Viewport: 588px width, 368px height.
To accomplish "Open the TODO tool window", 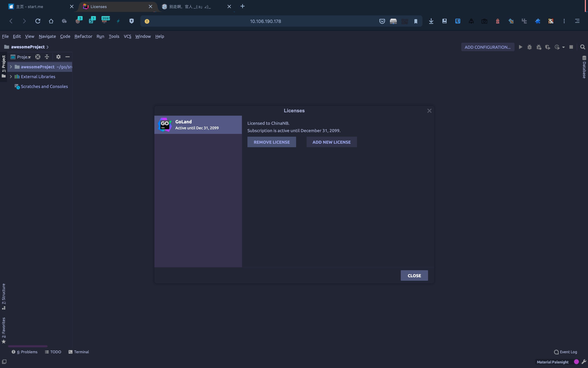I will click(53, 352).
